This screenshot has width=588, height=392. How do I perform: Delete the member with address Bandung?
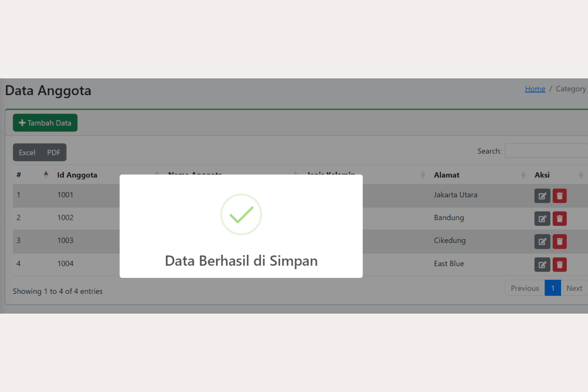(560, 219)
